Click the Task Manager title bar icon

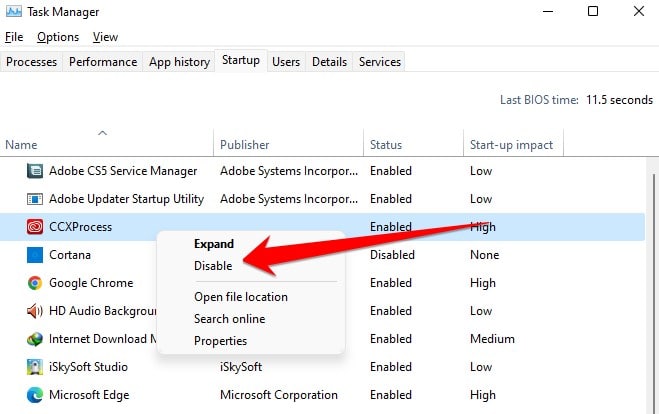click(13, 11)
